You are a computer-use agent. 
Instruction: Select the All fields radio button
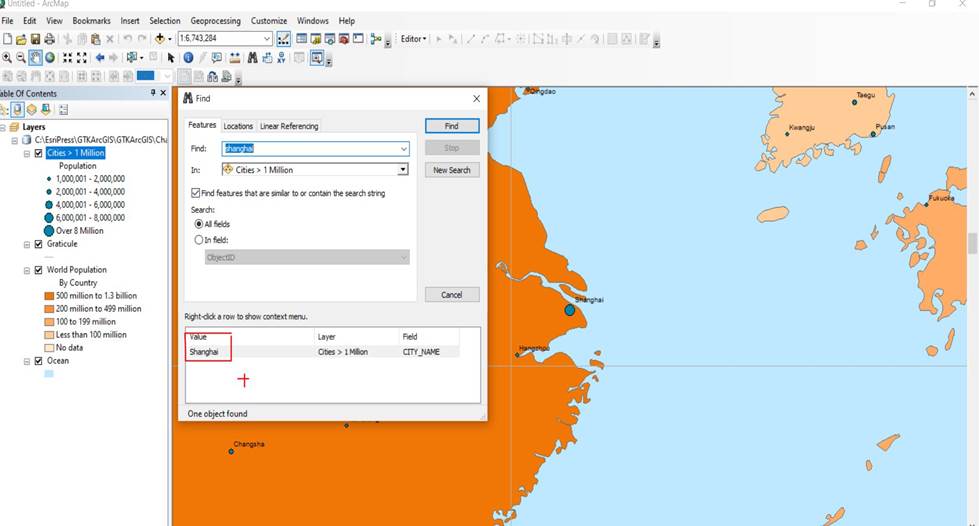pos(199,224)
